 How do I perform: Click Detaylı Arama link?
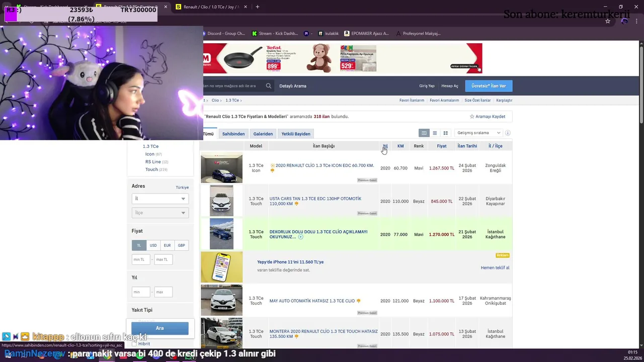coord(293,86)
